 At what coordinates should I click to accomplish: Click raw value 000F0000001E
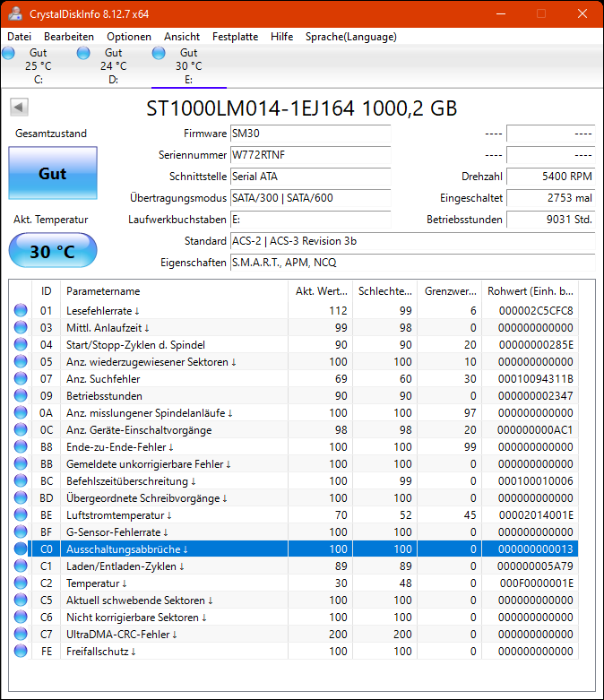click(536, 583)
